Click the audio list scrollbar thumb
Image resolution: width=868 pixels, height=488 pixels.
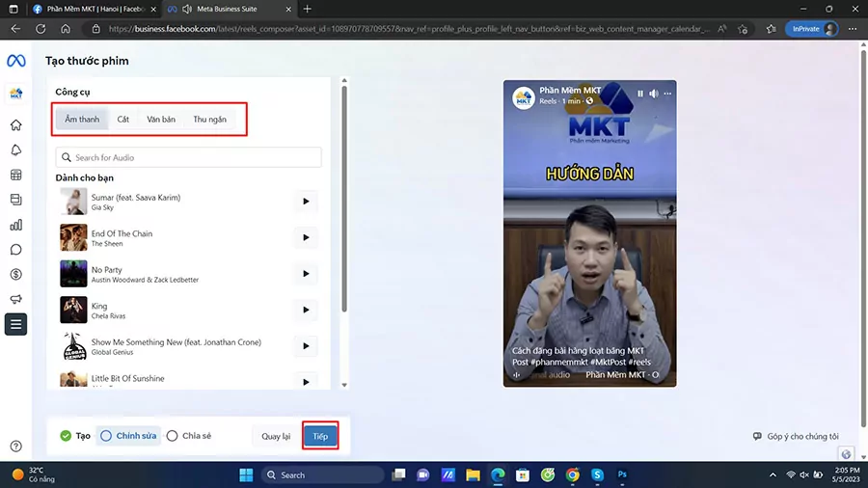344,200
